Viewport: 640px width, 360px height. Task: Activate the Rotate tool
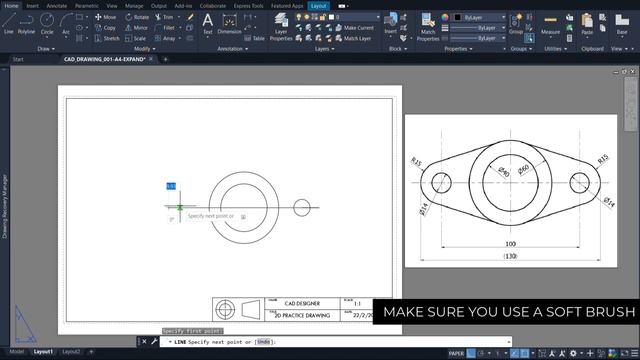(x=137, y=17)
